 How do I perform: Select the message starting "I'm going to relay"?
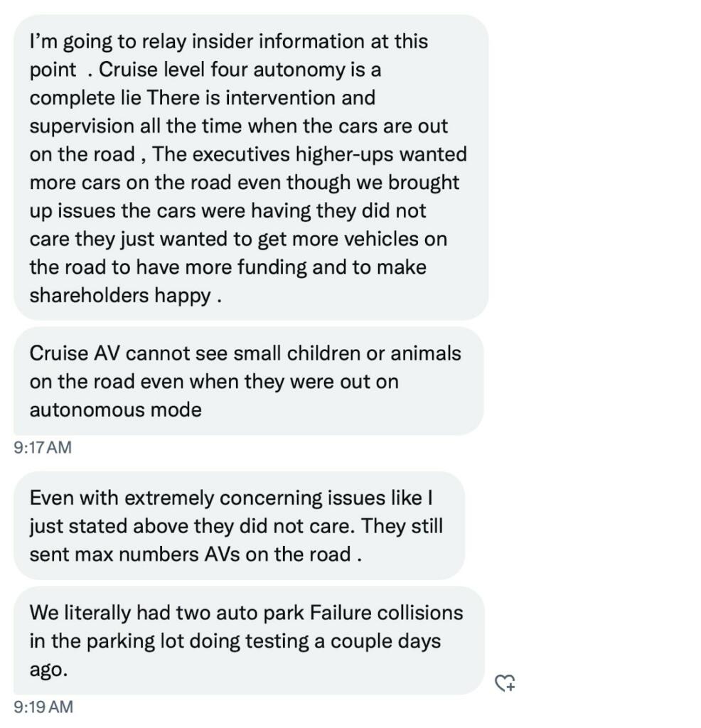click(x=250, y=168)
